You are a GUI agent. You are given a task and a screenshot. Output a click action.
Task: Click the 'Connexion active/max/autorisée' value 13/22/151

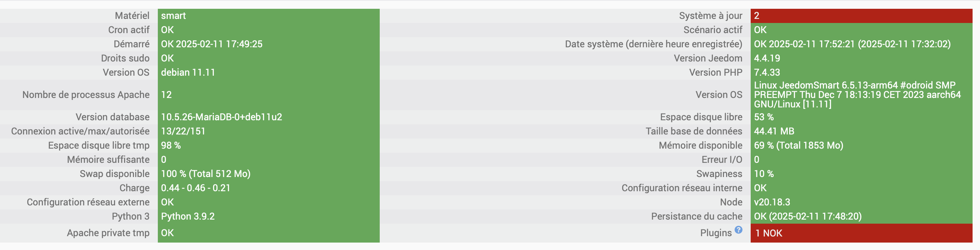tap(183, 131)
